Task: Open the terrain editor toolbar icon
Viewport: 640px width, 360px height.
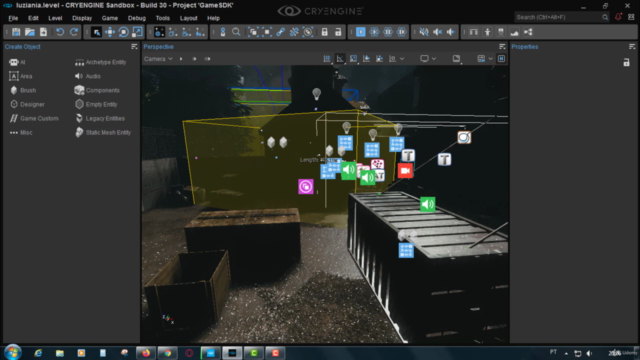Action: click(514, 32)
